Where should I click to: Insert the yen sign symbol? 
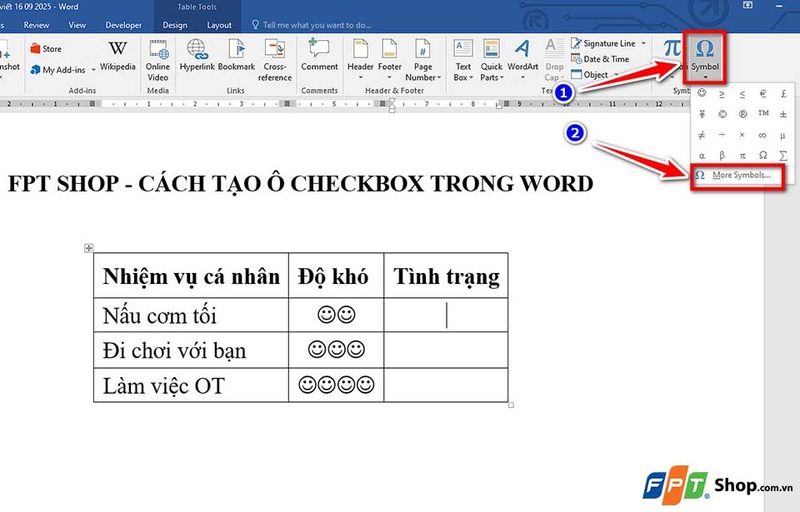(x=702, y=114)
